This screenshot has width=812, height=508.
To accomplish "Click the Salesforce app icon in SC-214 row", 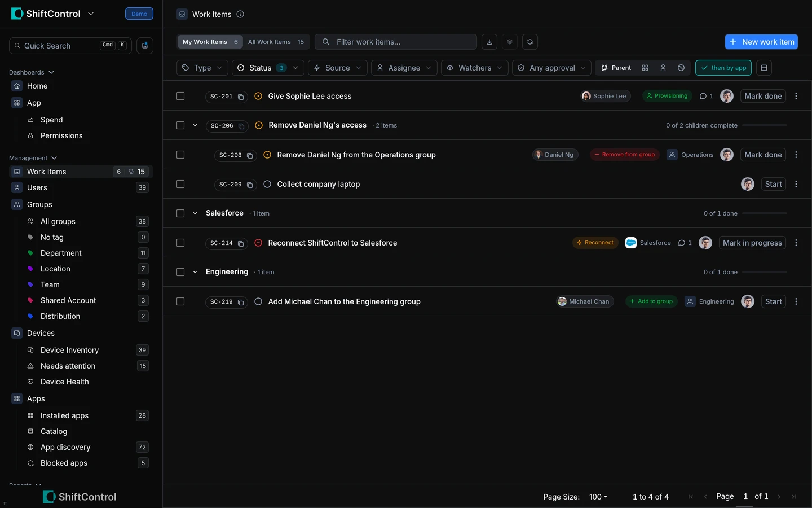I will coord(631,243).
